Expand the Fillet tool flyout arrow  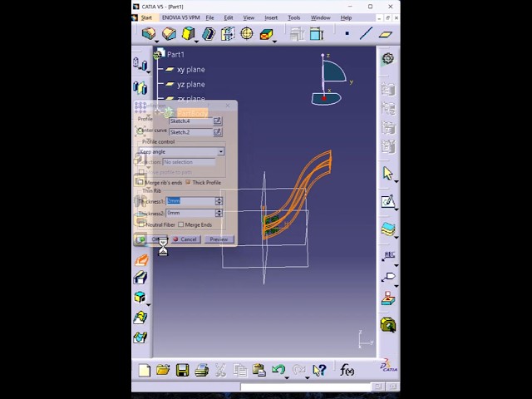pyautogui.click(x=156, y=42)
